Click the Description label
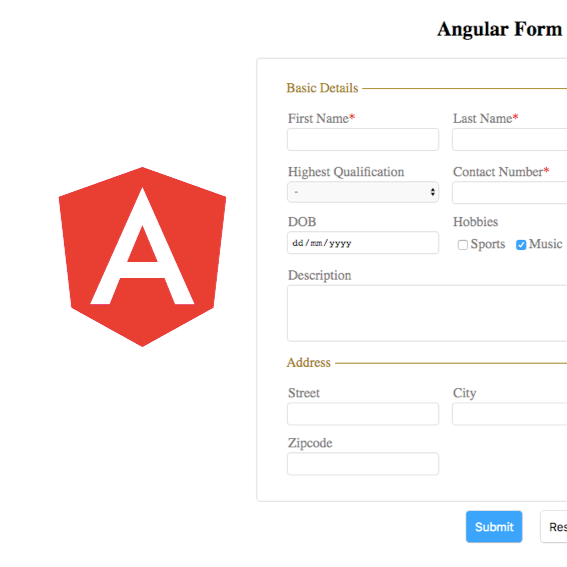 click(x=319, y=276)
